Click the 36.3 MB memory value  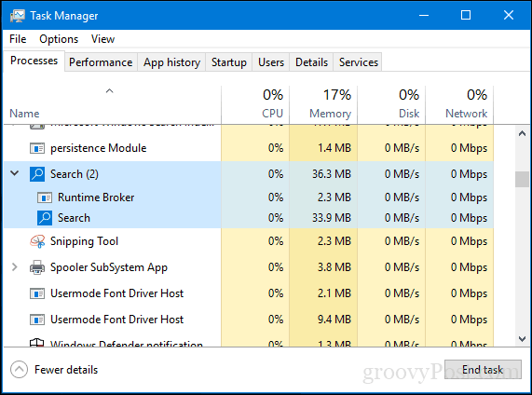coord(332,174)
